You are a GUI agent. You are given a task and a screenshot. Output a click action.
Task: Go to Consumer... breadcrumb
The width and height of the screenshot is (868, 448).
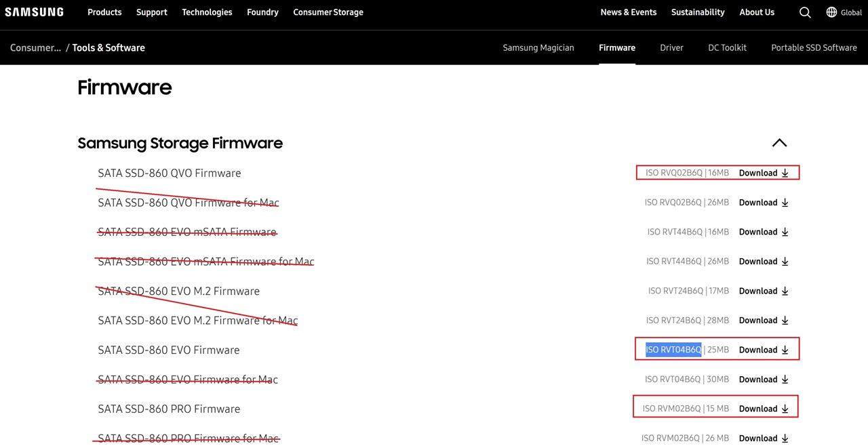click(x=35, y=47)
